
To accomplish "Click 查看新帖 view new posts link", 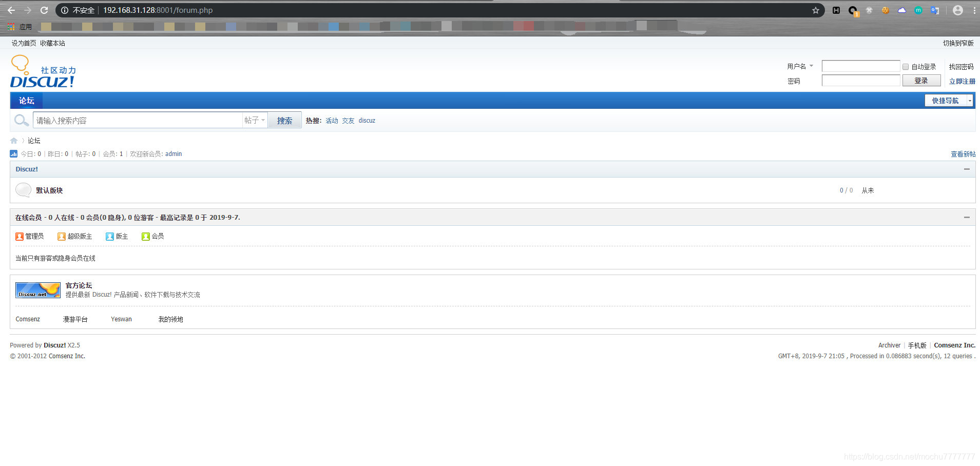I will tap(963, 154).
